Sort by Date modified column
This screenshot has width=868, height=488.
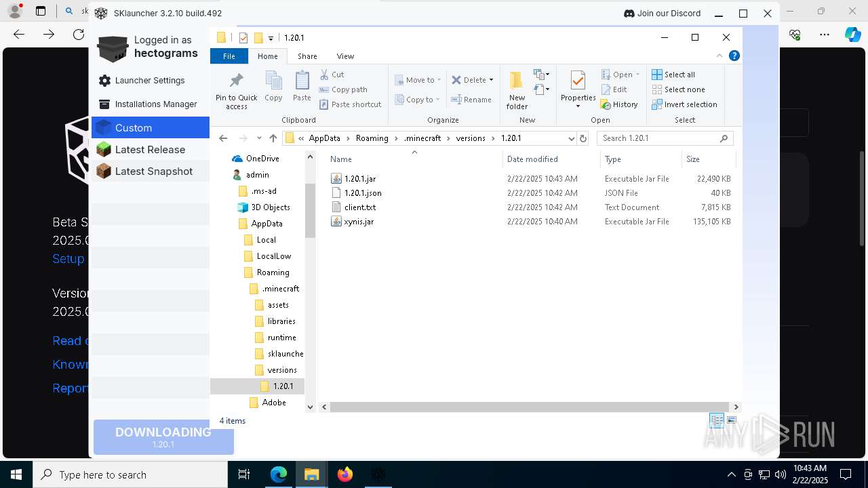pos(551,159)
